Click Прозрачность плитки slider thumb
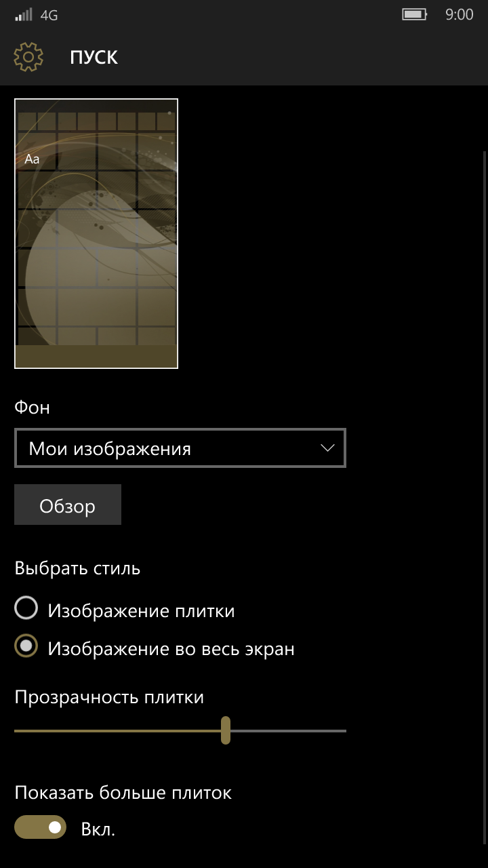Screen dimensions: 488x868 pos(226,730)
